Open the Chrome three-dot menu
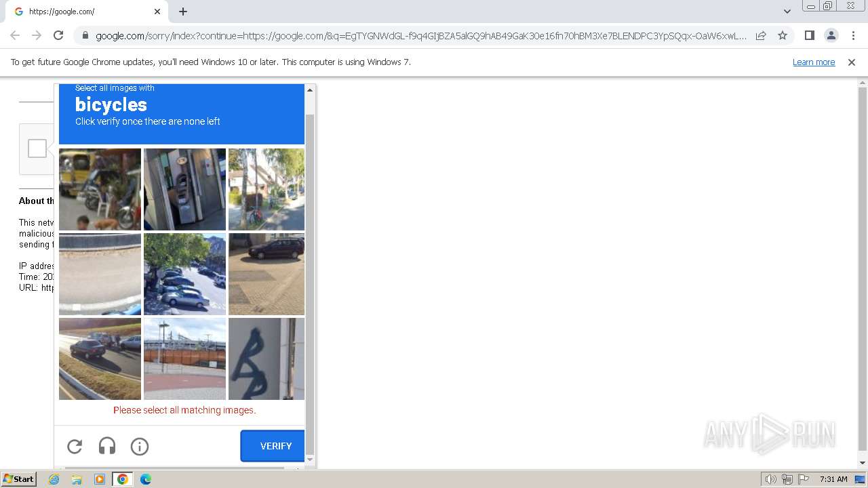868x488 pixels. 852,35
